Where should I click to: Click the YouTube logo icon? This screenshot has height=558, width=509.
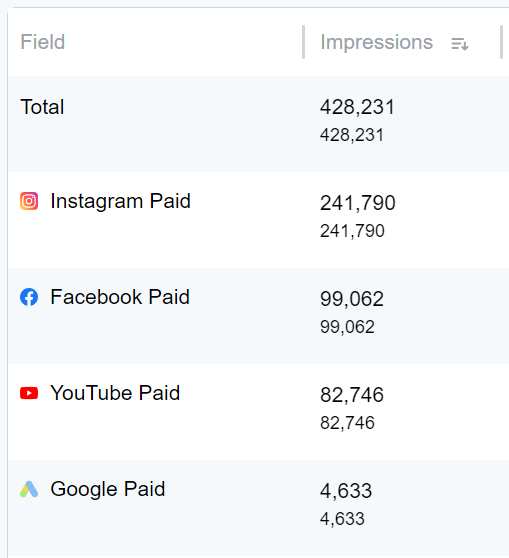coord(29,393)
